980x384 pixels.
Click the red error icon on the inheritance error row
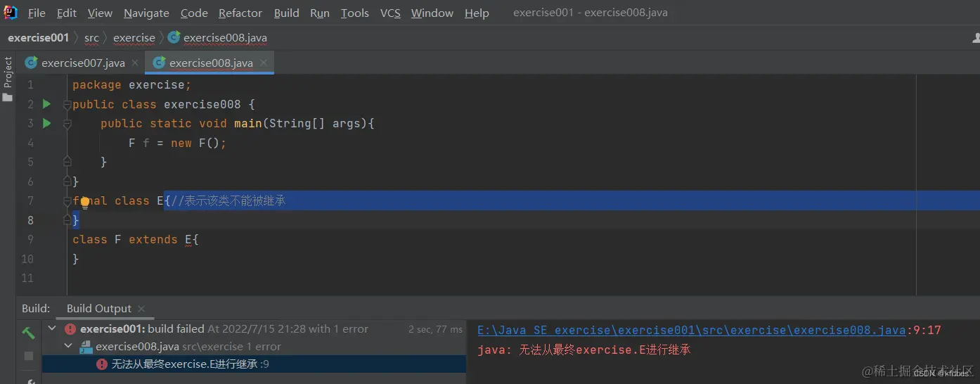[102, 364]
